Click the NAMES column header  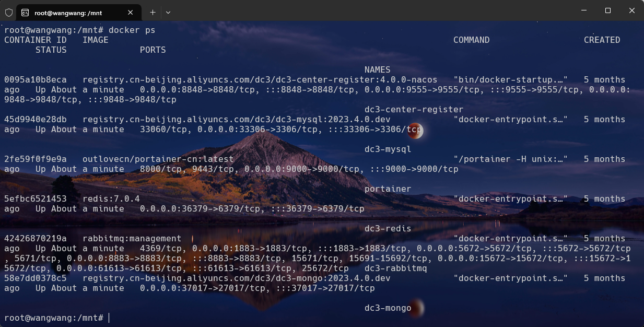[377, 70]
